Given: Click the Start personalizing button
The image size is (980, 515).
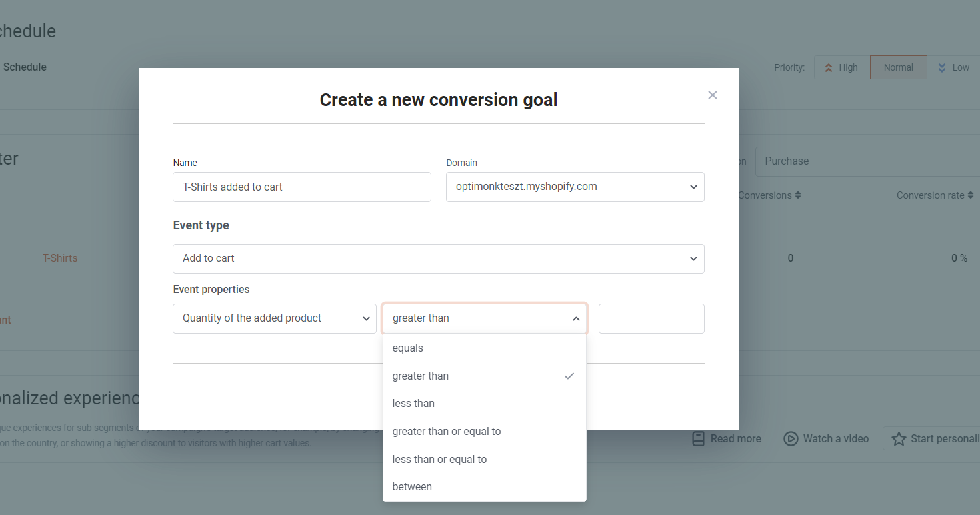Looking at the screenshot, I should (x=931, y=438).
